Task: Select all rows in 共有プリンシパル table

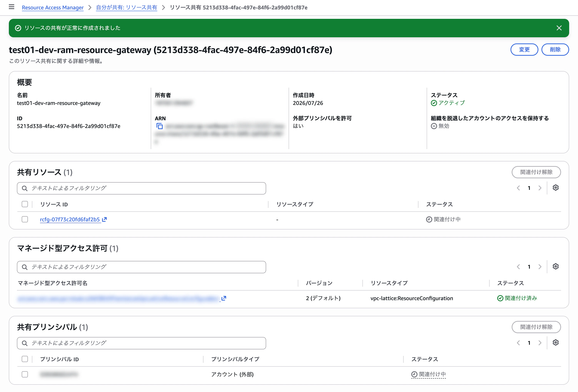Action: tap(25, 359)
